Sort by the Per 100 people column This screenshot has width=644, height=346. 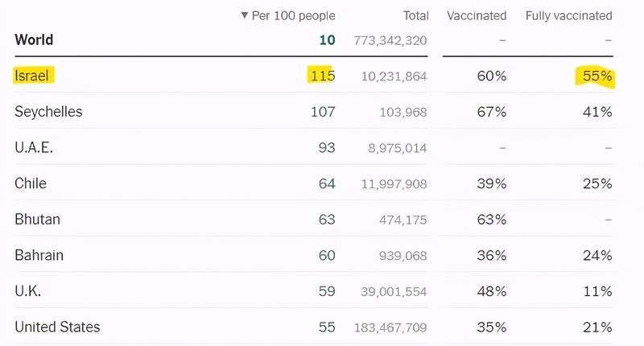tap(288, 15)
